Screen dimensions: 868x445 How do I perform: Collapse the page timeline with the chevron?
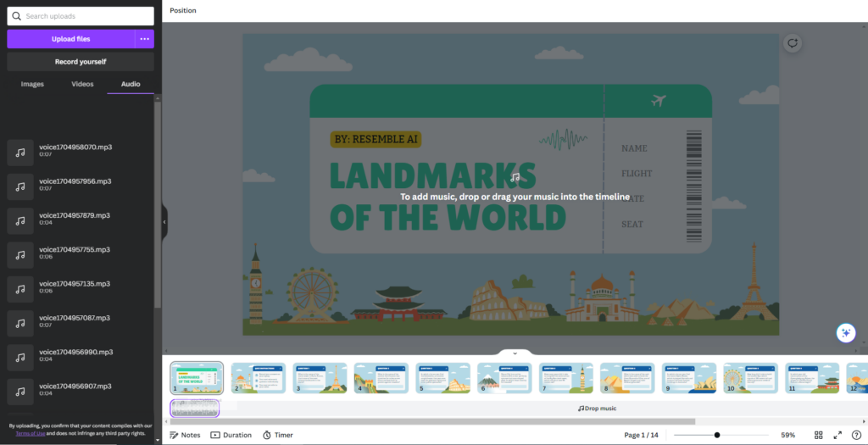(515, 353)
